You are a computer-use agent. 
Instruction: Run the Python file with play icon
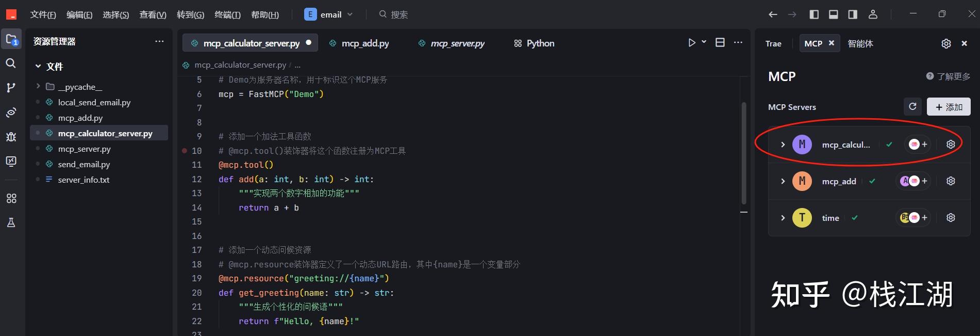(x=692, y=43)
